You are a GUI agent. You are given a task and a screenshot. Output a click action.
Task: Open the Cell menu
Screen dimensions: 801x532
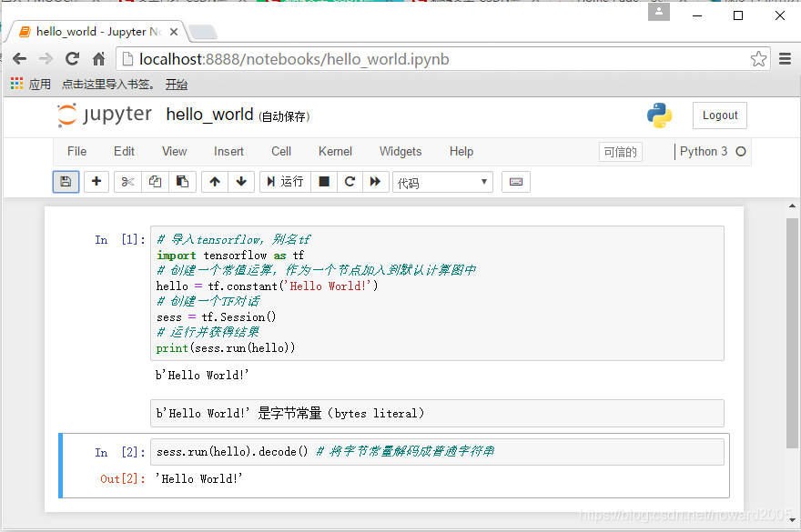(x=281, y=152)
